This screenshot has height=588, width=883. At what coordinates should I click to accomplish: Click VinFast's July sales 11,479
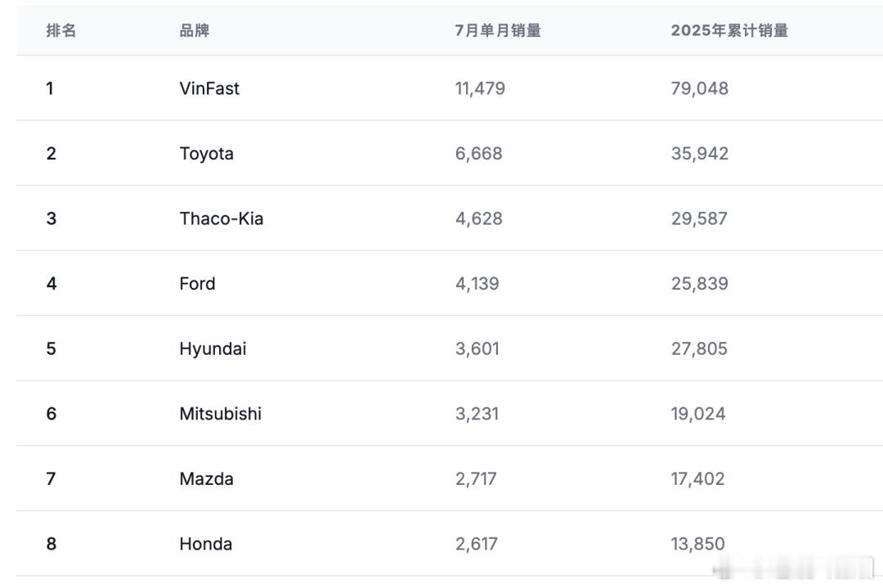(x=481, y=88)
